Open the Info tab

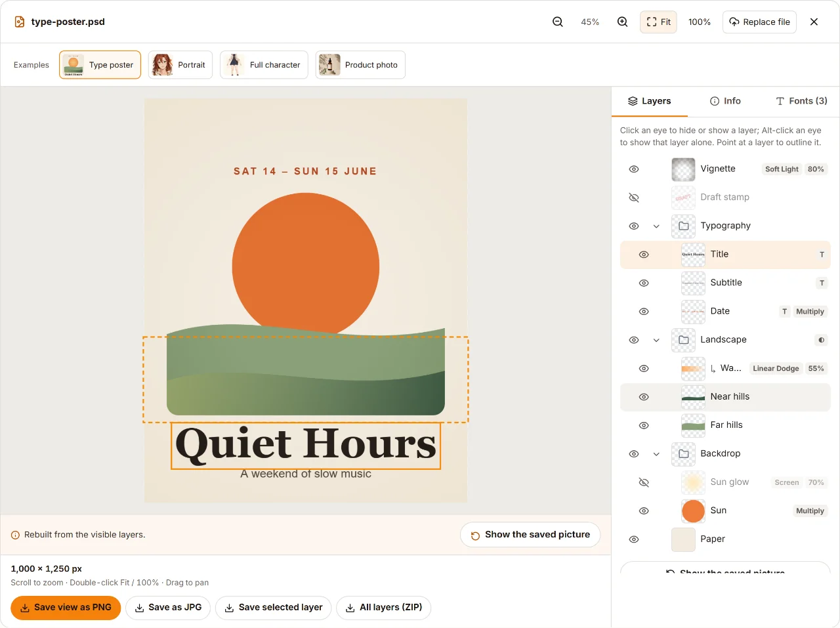(725, 101)
